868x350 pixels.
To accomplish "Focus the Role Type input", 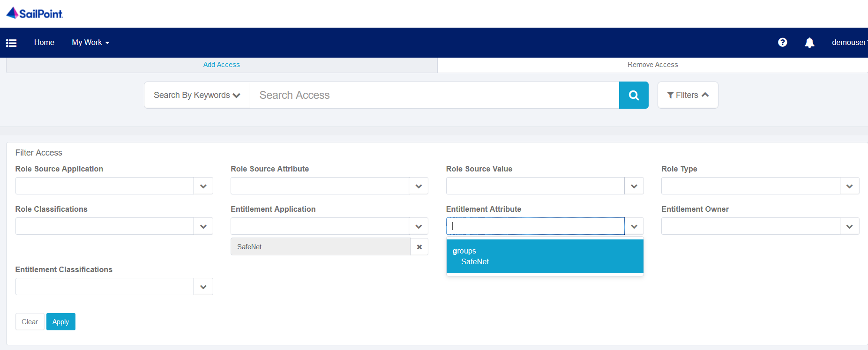I will 750,186.
